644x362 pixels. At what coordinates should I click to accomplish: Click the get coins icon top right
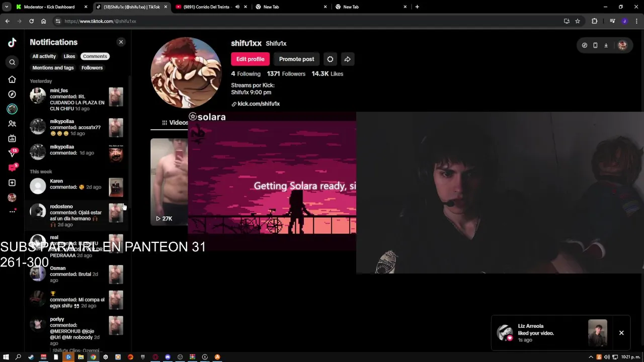click(x=584, y=45)
